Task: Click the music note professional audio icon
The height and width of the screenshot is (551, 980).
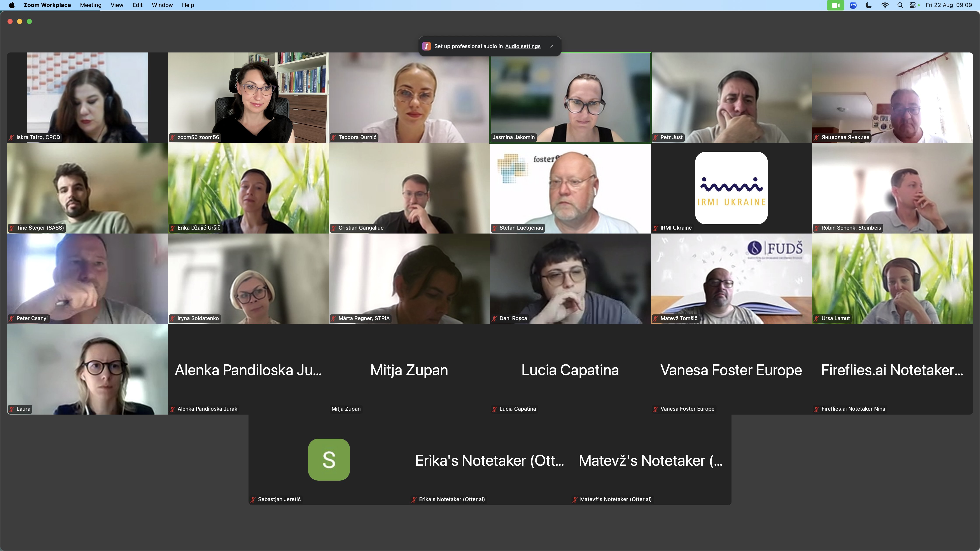Action: point(427,46)
